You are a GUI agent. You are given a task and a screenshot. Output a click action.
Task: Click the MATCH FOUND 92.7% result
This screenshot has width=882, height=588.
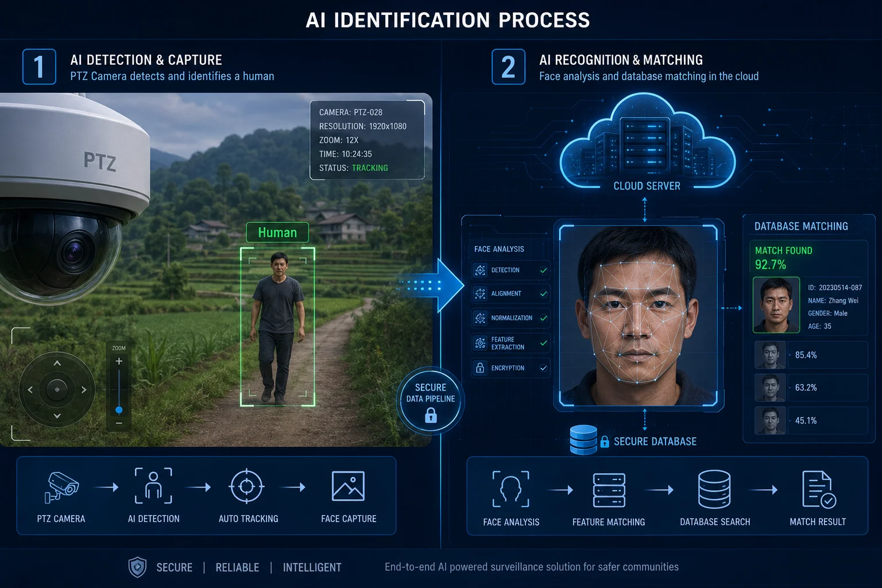point(783,258)
